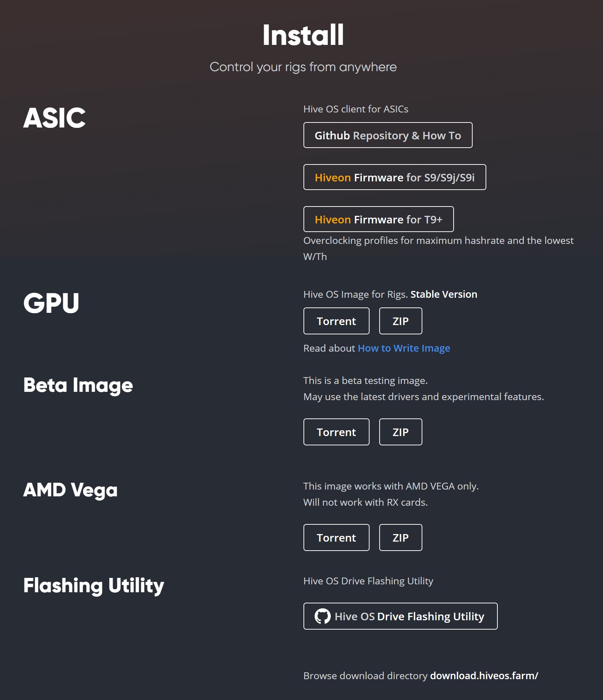Download AMD Vega image as ZIP
Viewport: 603px width, 700px height.
(401, 538)
